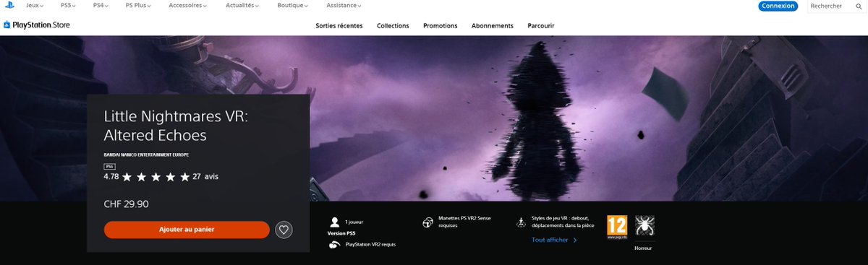Screen dimensions: 868x265
Task: Expand the Boutique dropdown menu
Action: 292,6
